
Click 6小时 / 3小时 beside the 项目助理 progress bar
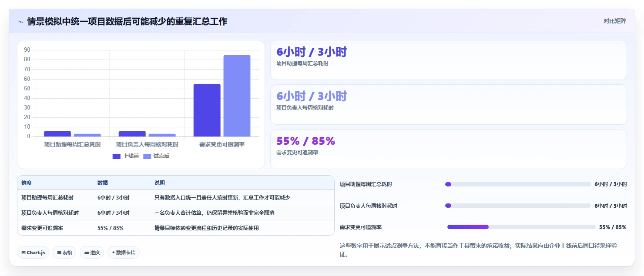point(610,184)
